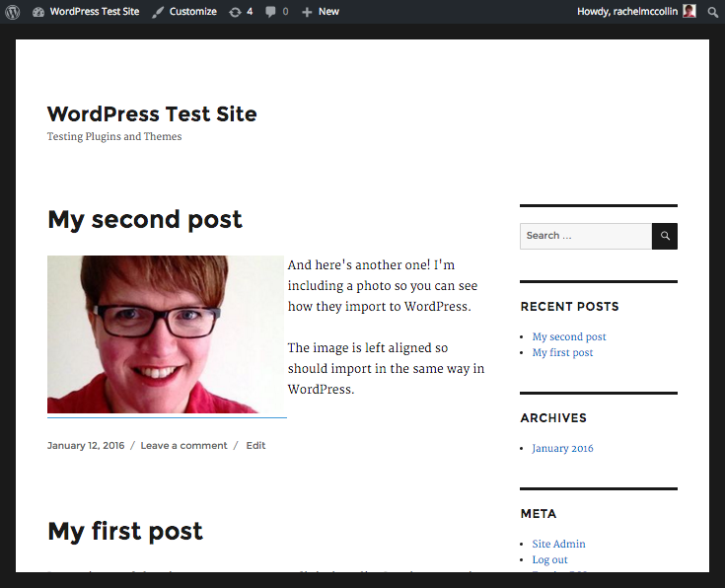
Task: Click Leave a comment link
Action: pyautogui.click(x=184, y=446)
